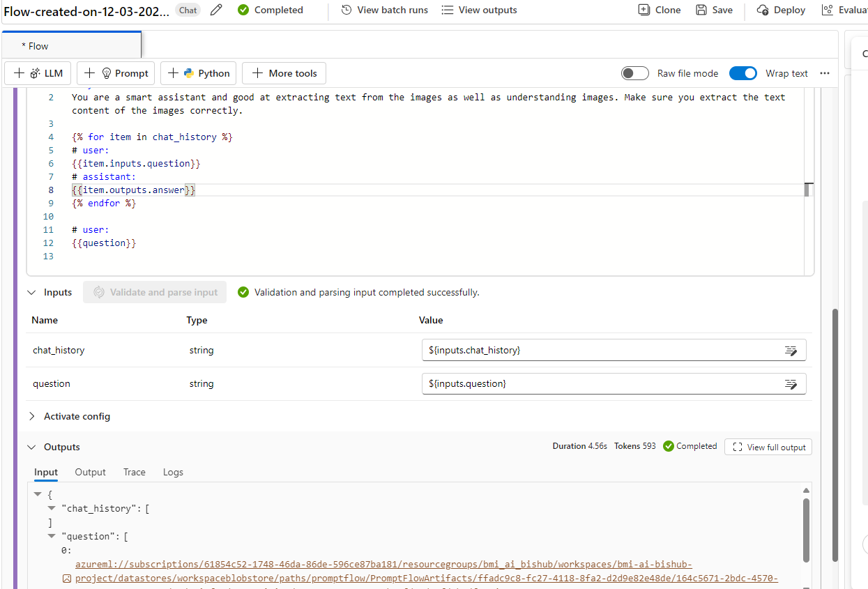Toggle Raw file mode switch

point(635,73)
